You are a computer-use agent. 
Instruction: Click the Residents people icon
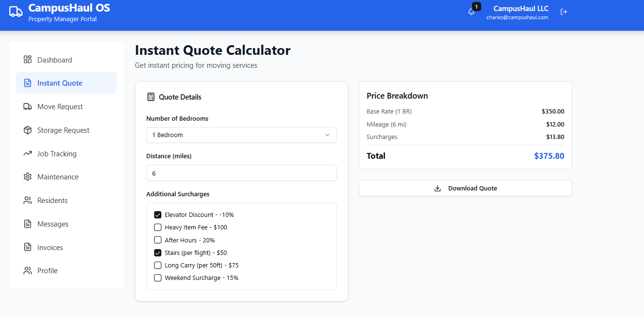click(27, 201)
